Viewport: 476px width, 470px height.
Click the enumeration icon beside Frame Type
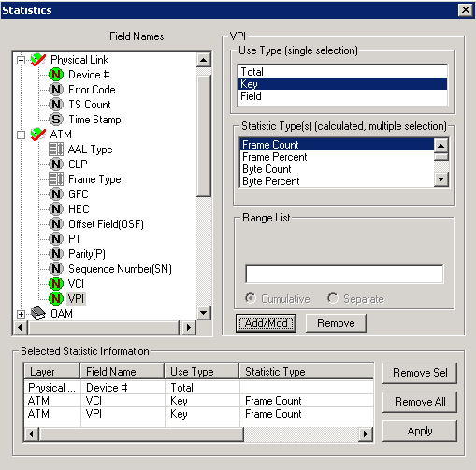point(56,179)
